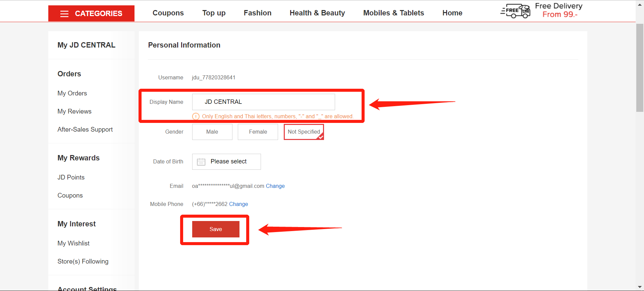The image size is (644, 291).
Task: Click Change link next to Email
Action: (x=275, y=186)
